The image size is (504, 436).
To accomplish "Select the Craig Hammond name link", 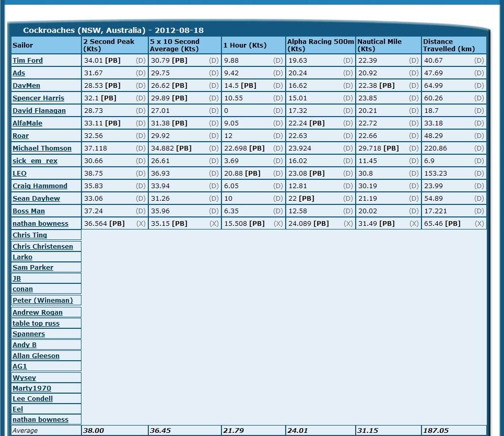I will [40, 186].
